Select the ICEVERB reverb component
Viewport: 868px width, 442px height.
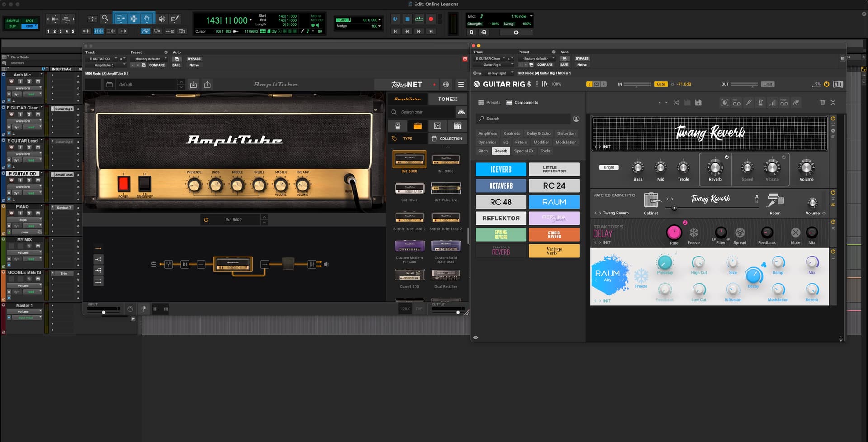point(501,170)
